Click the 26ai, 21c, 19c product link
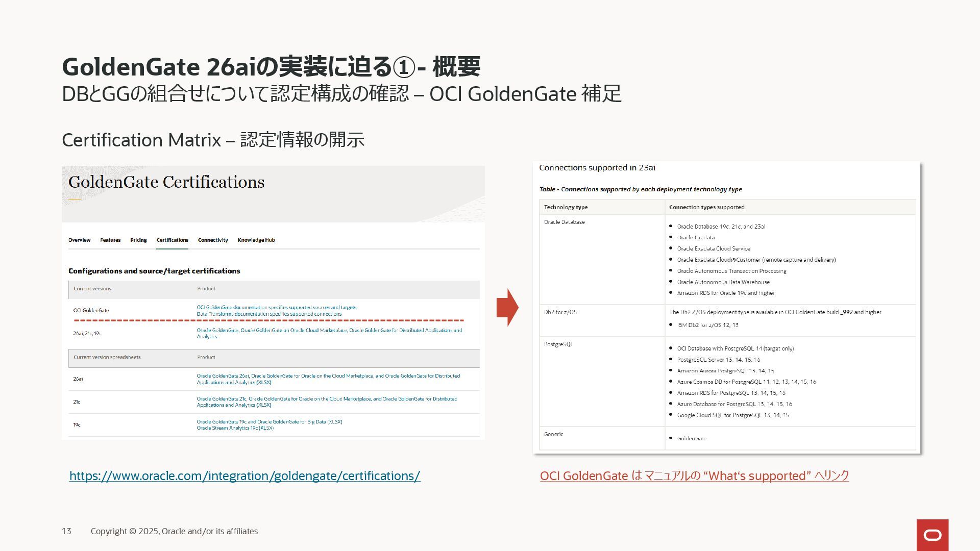This screenshot has width=980, height=551. [x=329, y=331]
